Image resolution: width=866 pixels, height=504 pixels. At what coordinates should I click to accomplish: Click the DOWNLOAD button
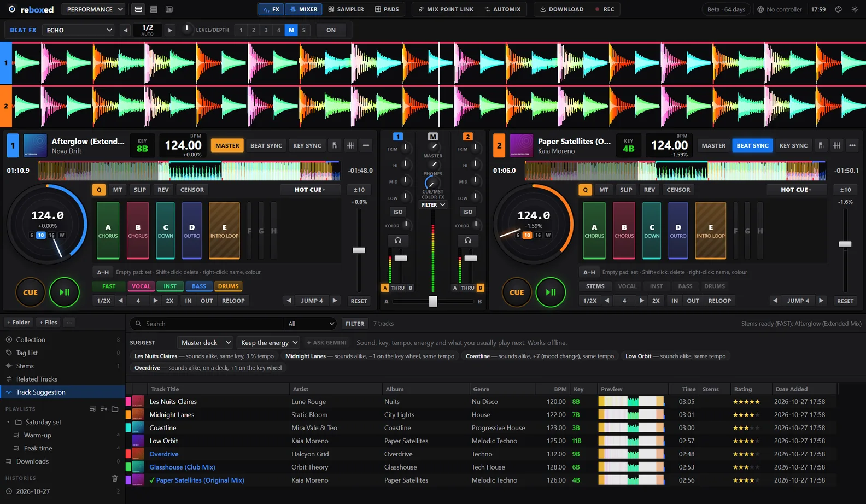(x=561, y=9)
